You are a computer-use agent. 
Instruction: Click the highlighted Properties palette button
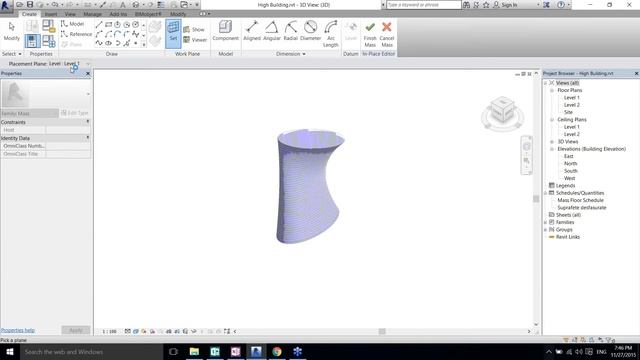point(32,41)
